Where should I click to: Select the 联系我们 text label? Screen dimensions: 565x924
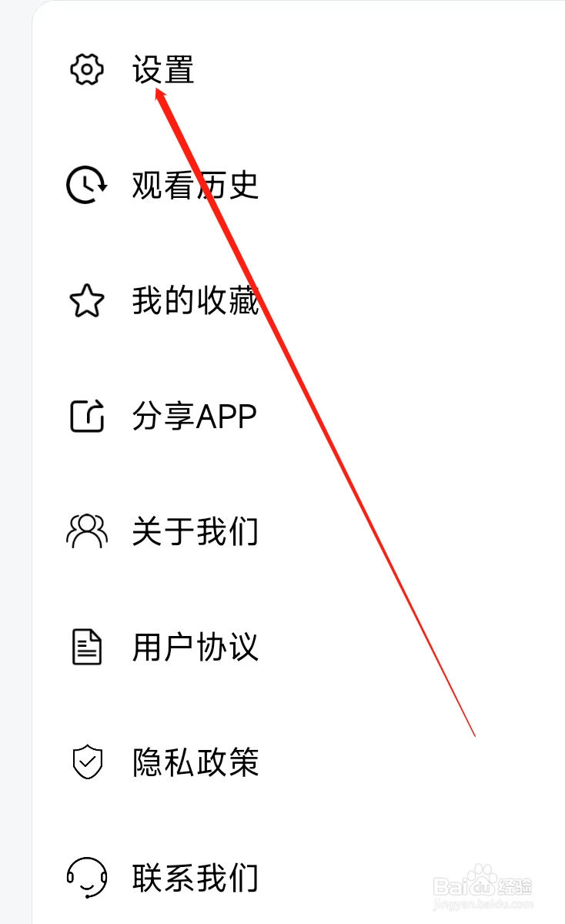196,878
